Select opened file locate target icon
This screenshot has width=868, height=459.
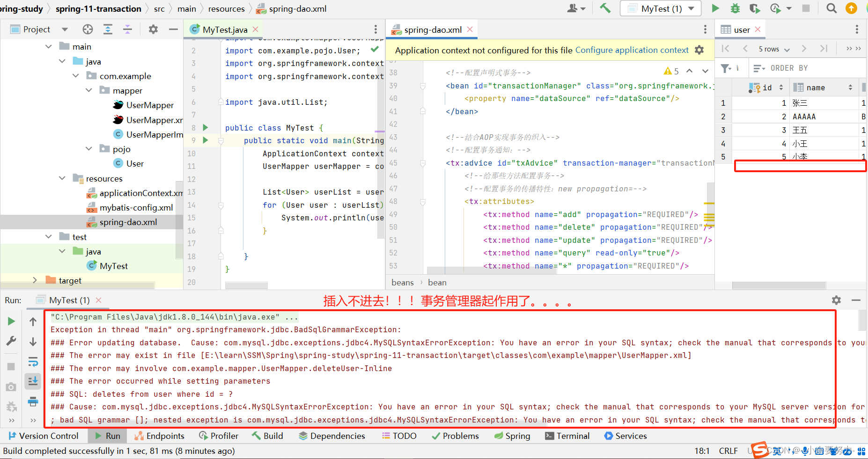point(88,29)
